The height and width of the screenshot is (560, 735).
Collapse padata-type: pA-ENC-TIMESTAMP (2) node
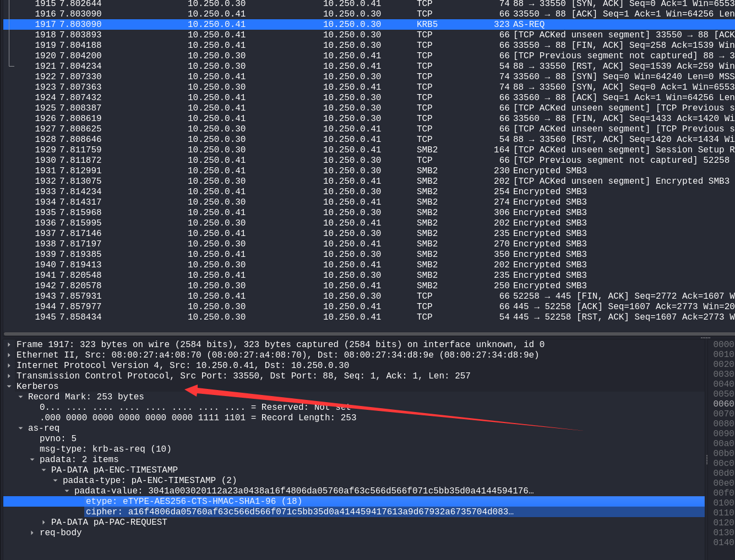click(56, 480)
